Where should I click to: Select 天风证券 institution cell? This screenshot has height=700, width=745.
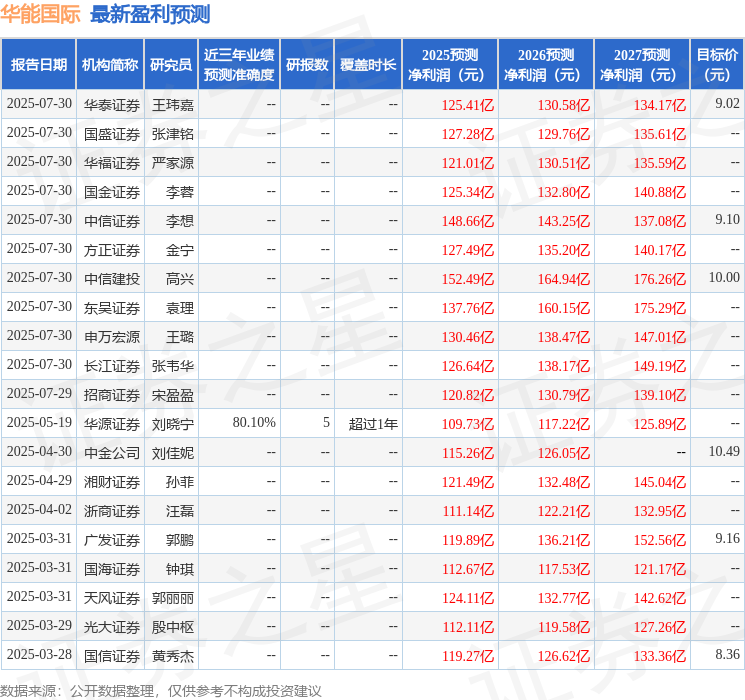pyautogui.click(x=112, y=597)
